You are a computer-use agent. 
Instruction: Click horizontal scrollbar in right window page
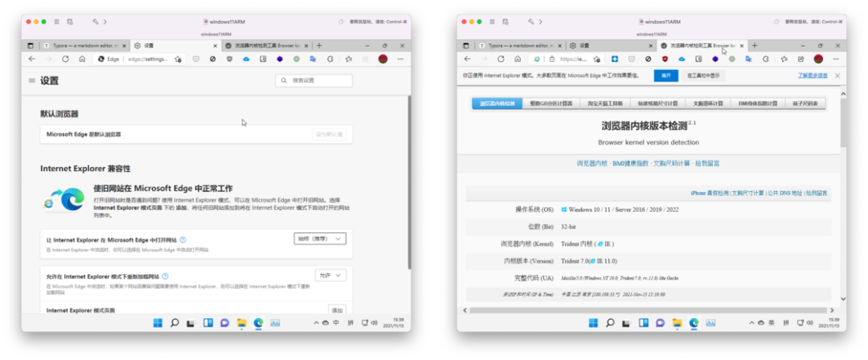648,310
